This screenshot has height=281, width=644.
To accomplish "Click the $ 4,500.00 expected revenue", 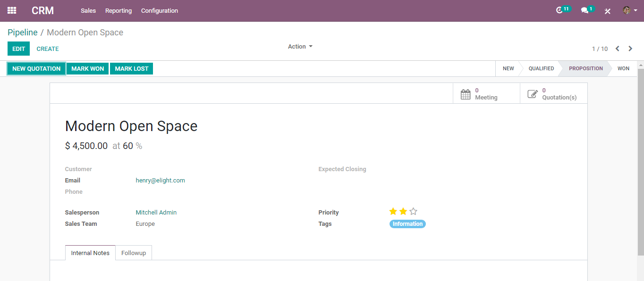I will tap(86, 146).
